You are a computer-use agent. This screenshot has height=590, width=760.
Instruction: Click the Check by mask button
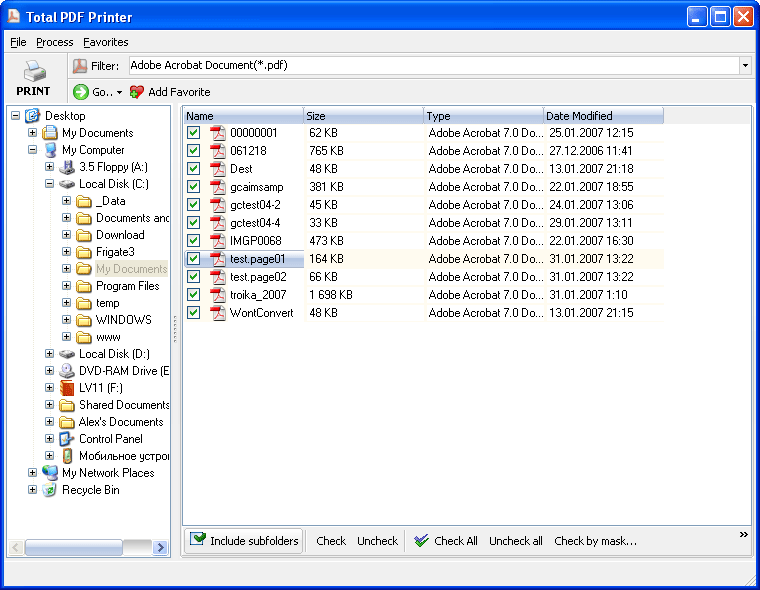(x=595, y=541)
